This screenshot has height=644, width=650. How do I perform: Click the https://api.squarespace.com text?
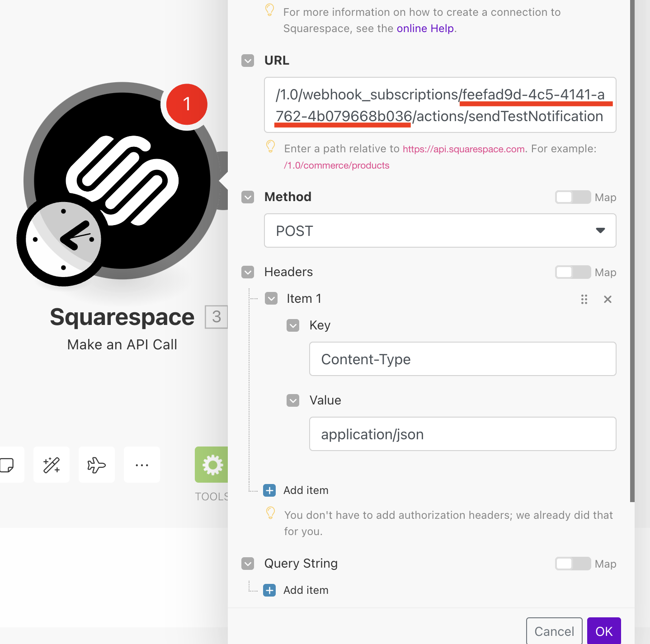tap(464, 149)
